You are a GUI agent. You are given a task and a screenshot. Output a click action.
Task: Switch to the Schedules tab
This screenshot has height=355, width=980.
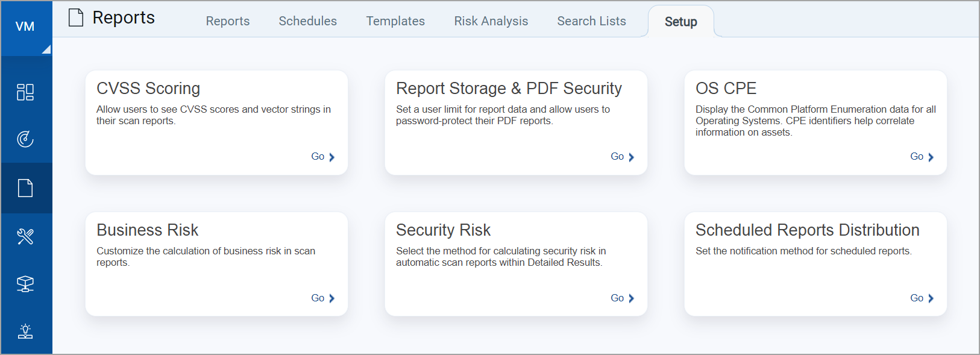[307, 20]
